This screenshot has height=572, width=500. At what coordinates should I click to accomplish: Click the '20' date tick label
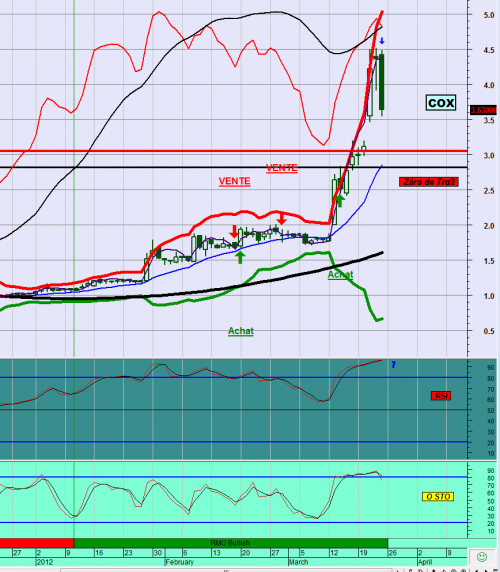pos(245,553)
